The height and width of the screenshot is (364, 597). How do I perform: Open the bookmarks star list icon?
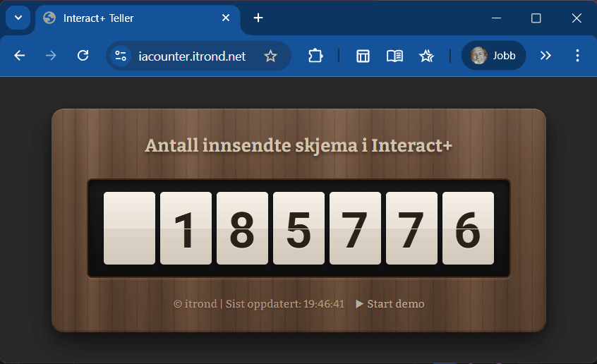pos(426,56)
